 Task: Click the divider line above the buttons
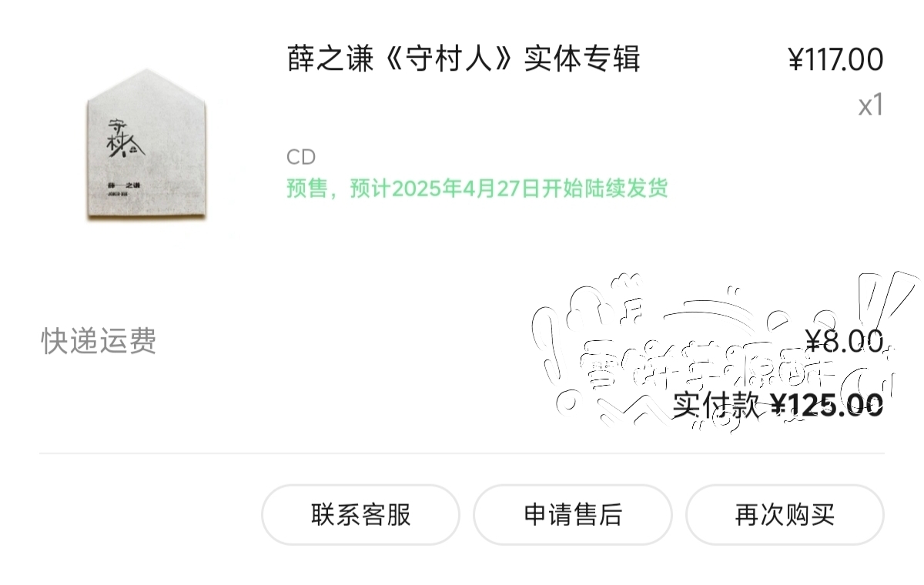click(462, 453)
